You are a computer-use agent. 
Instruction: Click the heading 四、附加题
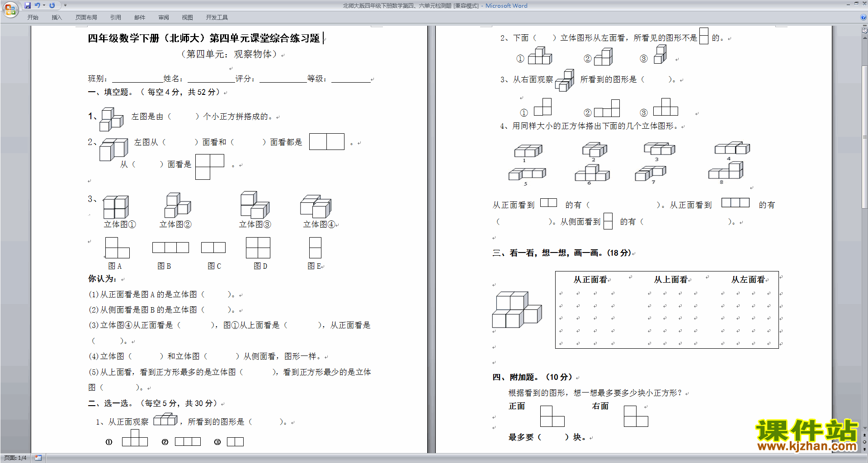[533, 377]
